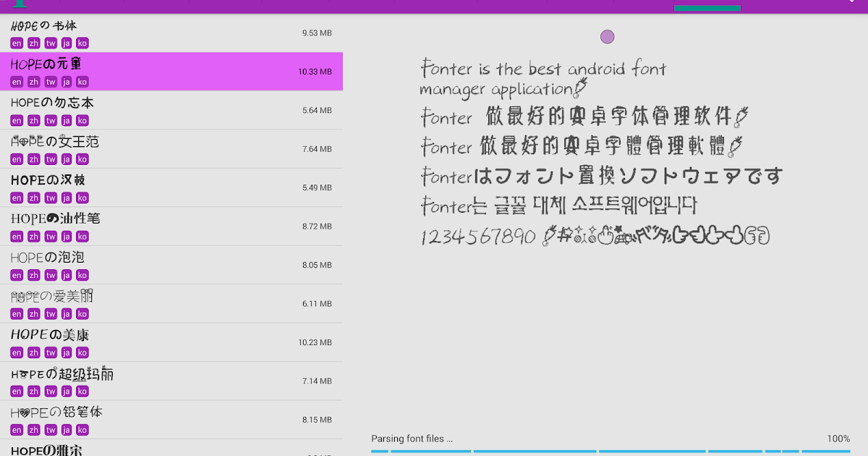The height and width of the screenshot is (456, 868).
Task: Click the 8.15 MB file size
Action: (317, 420)
